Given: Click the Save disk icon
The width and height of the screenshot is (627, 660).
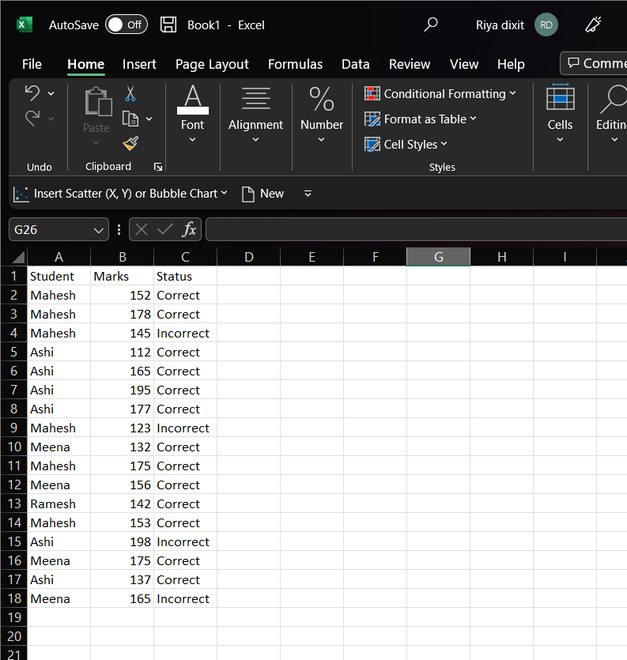Looking at the screenshot, I should click(x=168, y=25).
